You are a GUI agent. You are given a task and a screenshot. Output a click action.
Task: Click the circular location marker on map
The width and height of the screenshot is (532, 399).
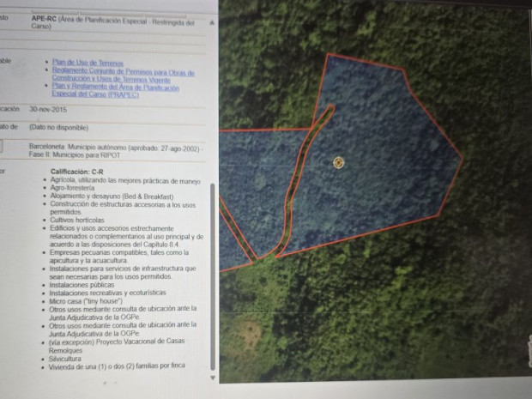(x=338, y=162)
